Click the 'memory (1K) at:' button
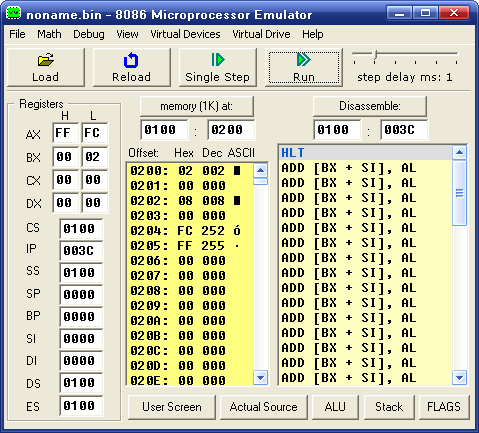The width and height of the screenshot is (479, 433). point(197,106)
